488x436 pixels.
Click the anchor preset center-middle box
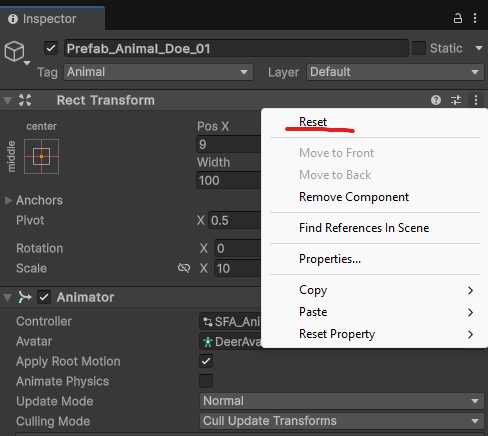click(41, 156)
